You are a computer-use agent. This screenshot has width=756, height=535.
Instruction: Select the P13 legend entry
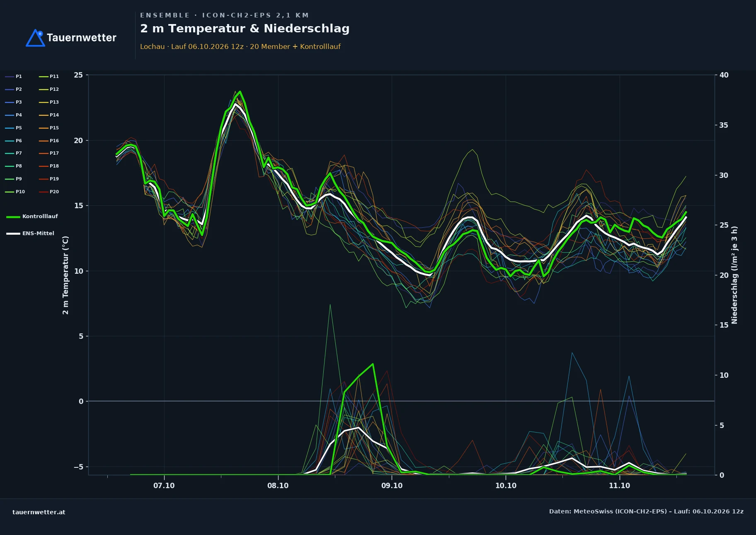(49, 102)
